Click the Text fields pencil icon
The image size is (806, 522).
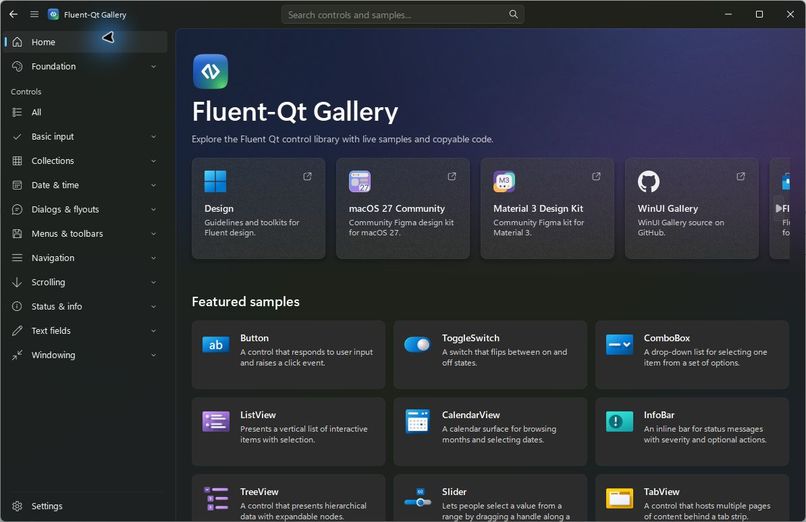click(17, 331)
